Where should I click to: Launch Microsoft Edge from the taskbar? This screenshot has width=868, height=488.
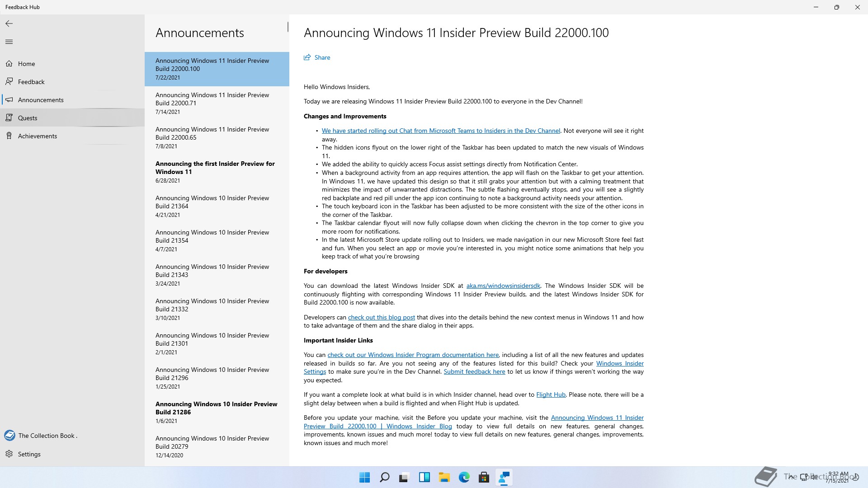pyautogui.click(x=464, y=478)
